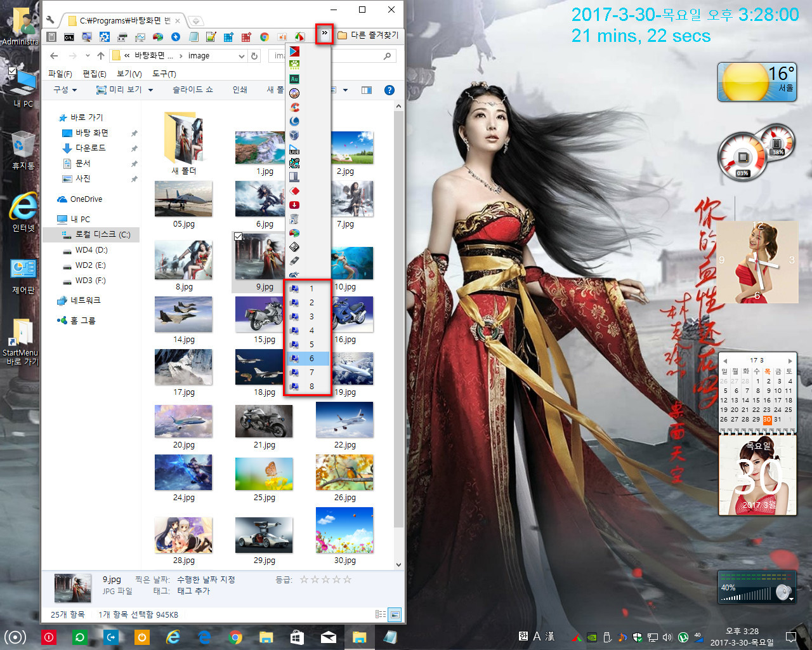Open a new tab in the window
The width and height of the screenshot is (812, 650).
click(197, 21)
